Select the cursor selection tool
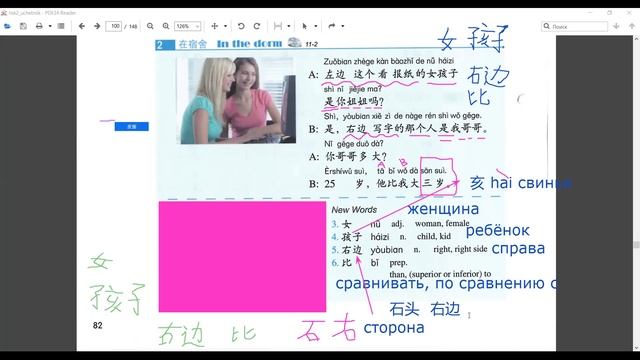This screenshot has width=640, height=360. (x=304, y=26)
